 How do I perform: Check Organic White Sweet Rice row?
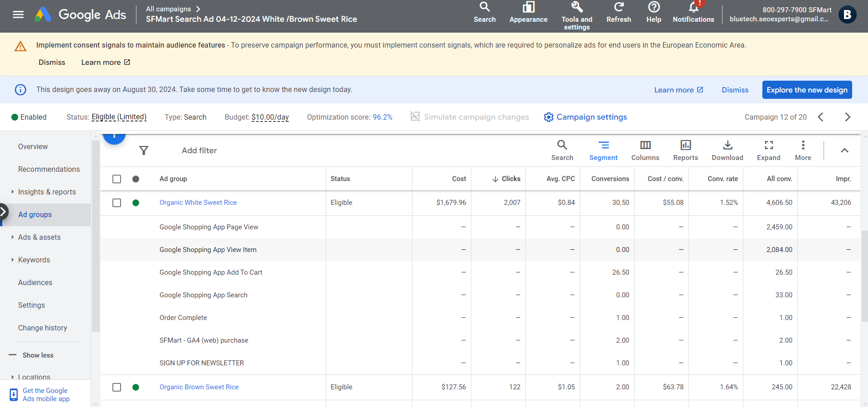[116, 203]
